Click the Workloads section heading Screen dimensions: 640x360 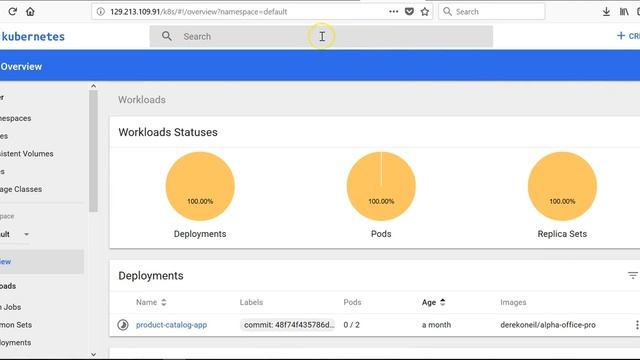point(142,100)
